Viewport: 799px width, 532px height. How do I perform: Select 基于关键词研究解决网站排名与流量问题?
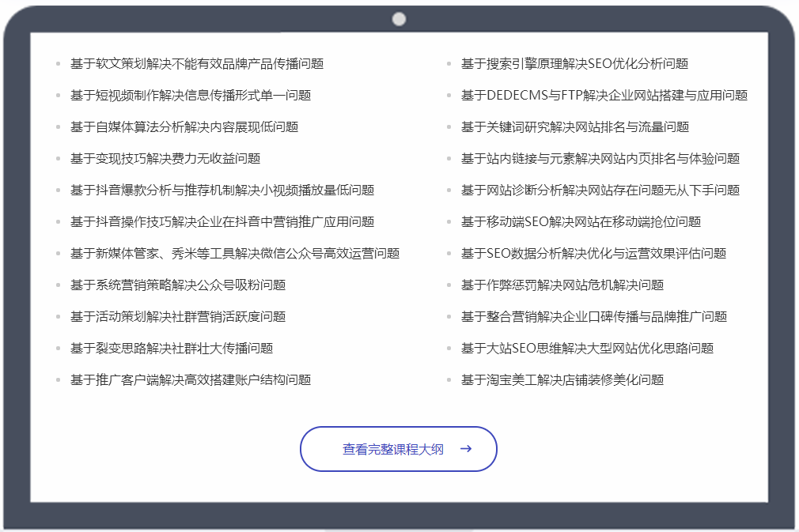[575, 127]
